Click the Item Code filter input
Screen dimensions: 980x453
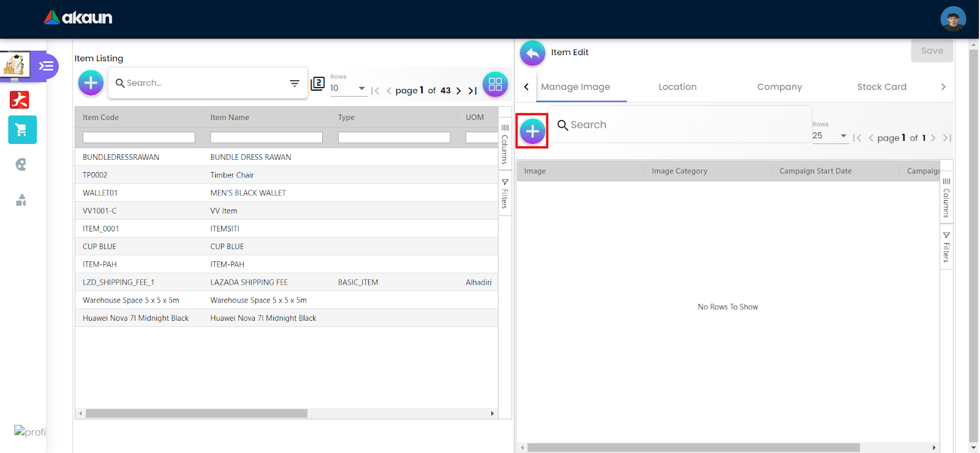[x=139, y=138]
